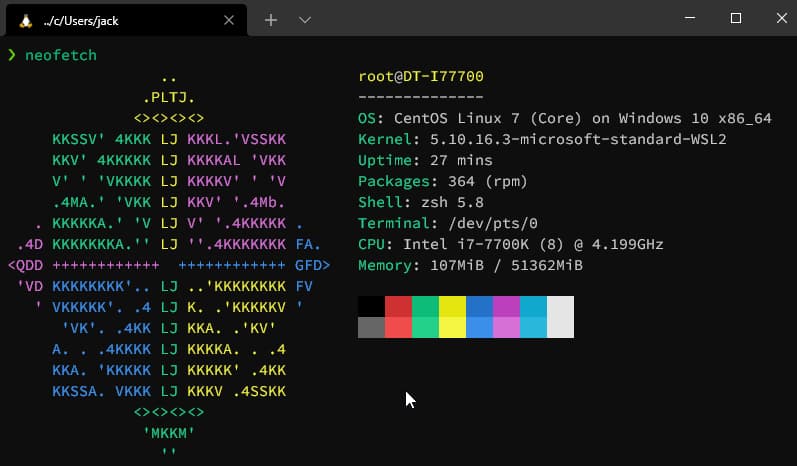The height and width of the screenshot is (466, 797).
Task: Minimize the terminal window
Action: [690, 18]
